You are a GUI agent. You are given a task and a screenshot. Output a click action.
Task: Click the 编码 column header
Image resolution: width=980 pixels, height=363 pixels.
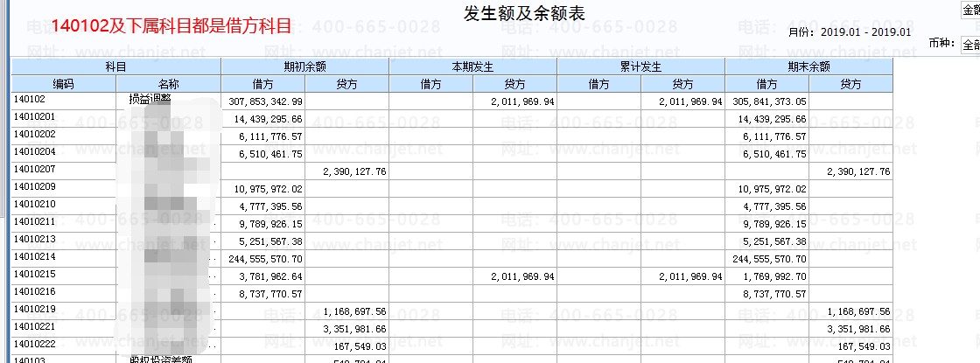(x=64, y=84)
